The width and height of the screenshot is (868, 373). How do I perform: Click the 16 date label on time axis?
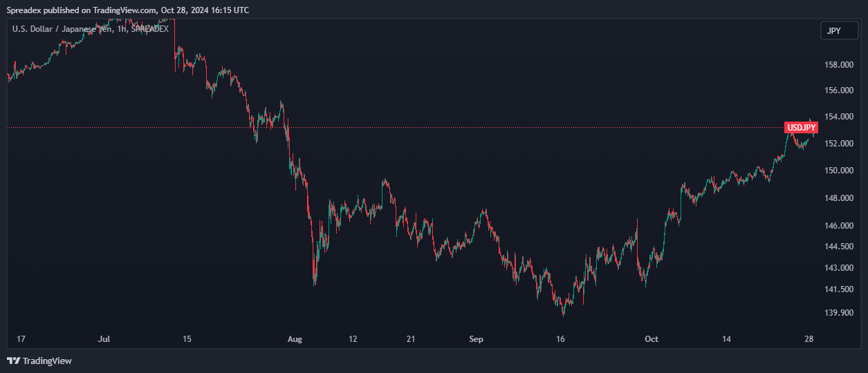coord(561,339)
